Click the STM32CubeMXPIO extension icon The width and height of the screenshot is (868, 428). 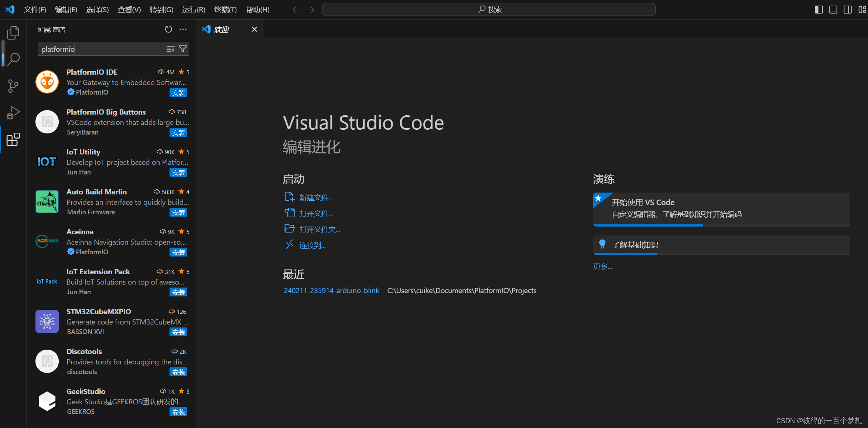(x=47, y=321)
